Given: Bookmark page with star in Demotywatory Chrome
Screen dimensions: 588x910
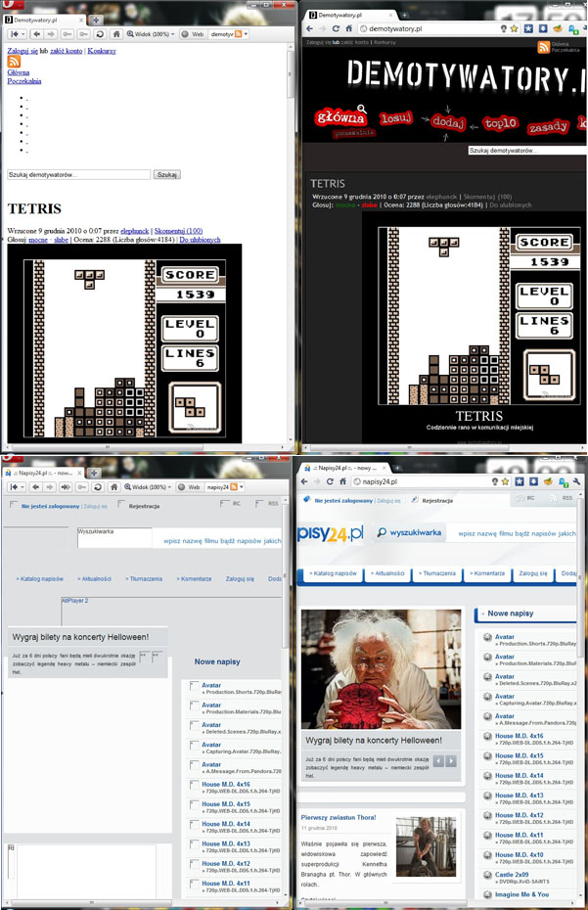Looking at the screenshot, I should pyautogui.click(x=514, y=28).
